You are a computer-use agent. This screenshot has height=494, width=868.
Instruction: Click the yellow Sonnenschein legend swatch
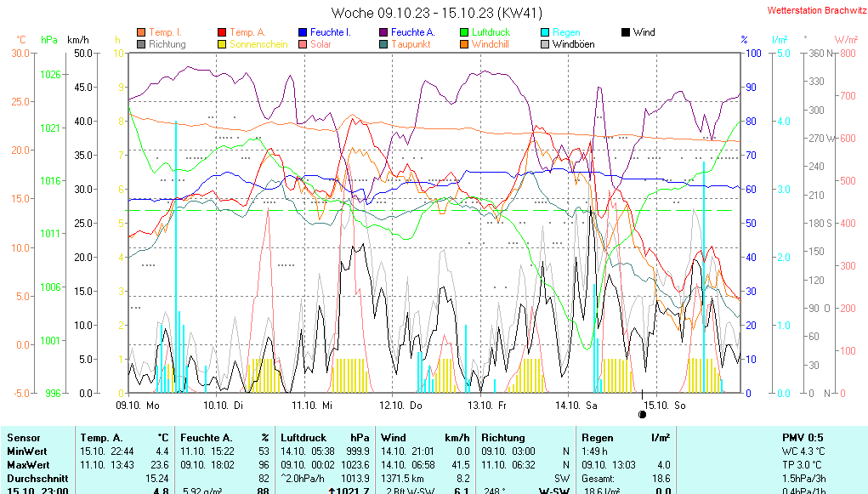tap(223, 44)
